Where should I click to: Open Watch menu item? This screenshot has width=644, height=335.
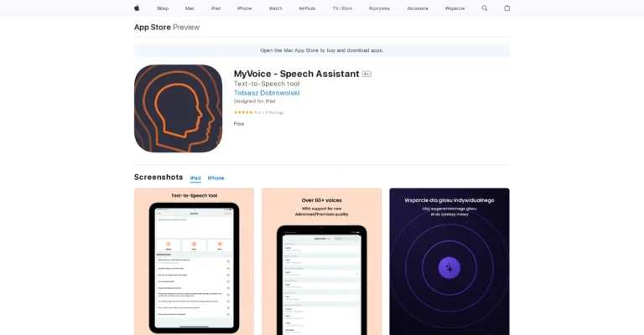pyautogui.click(x=276, y=8)
